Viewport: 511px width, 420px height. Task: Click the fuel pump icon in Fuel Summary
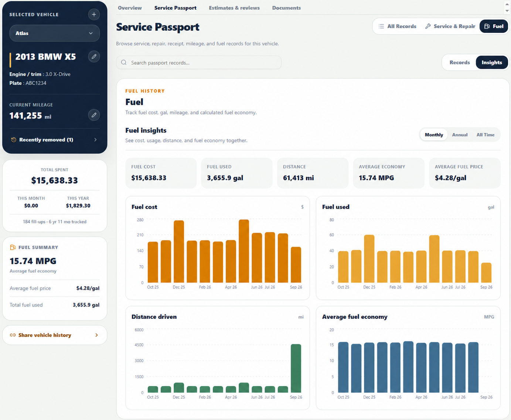pos(13,247)
